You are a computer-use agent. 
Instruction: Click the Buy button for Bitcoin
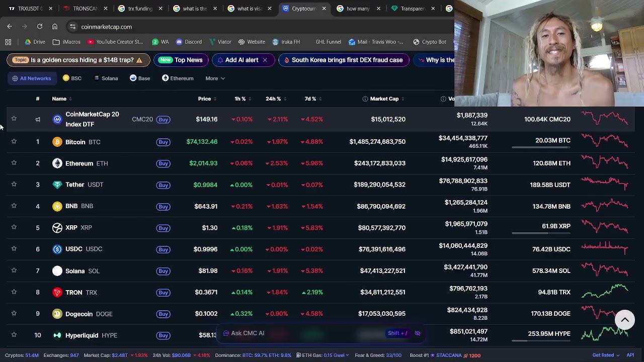[163, 142]
